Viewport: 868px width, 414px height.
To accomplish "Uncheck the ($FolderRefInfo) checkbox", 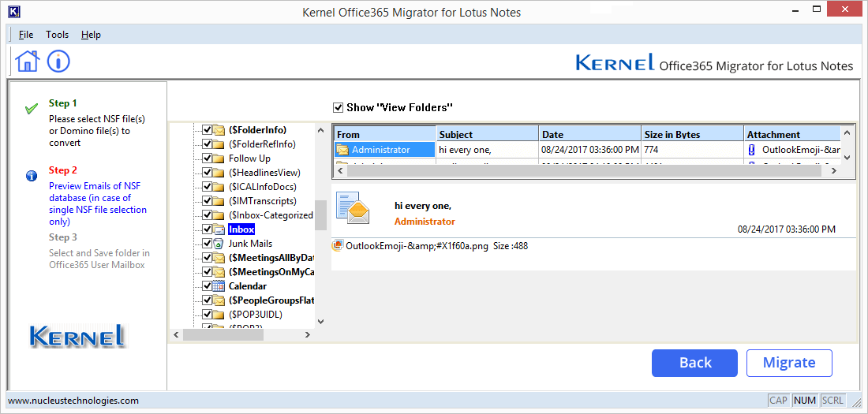I will click(208, 144).
